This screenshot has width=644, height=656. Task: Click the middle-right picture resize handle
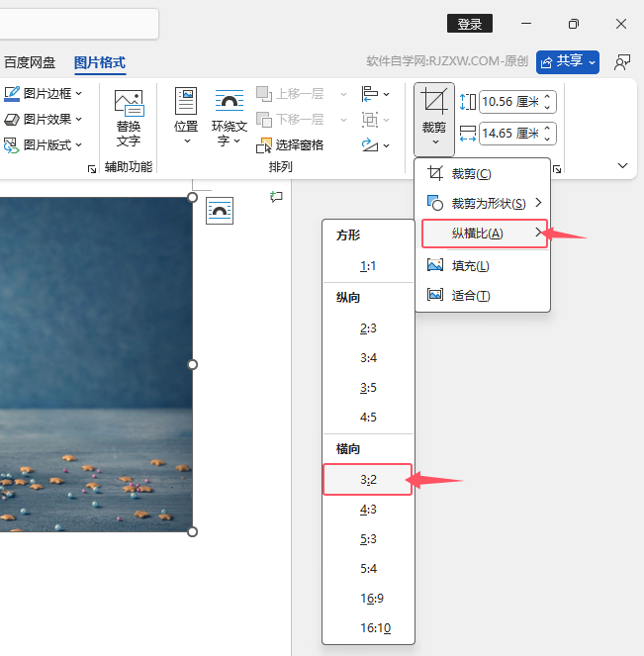coord(192,365)
